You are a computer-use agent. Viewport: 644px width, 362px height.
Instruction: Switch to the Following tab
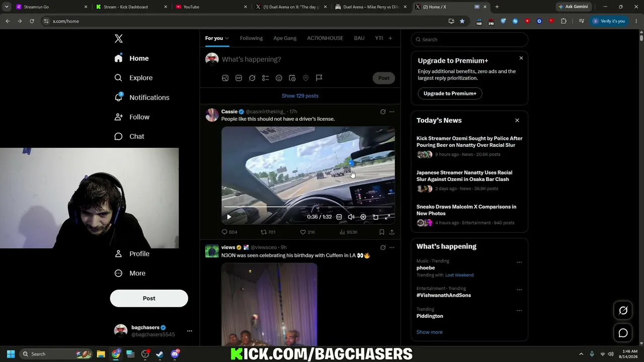click(x=251, y=38)
